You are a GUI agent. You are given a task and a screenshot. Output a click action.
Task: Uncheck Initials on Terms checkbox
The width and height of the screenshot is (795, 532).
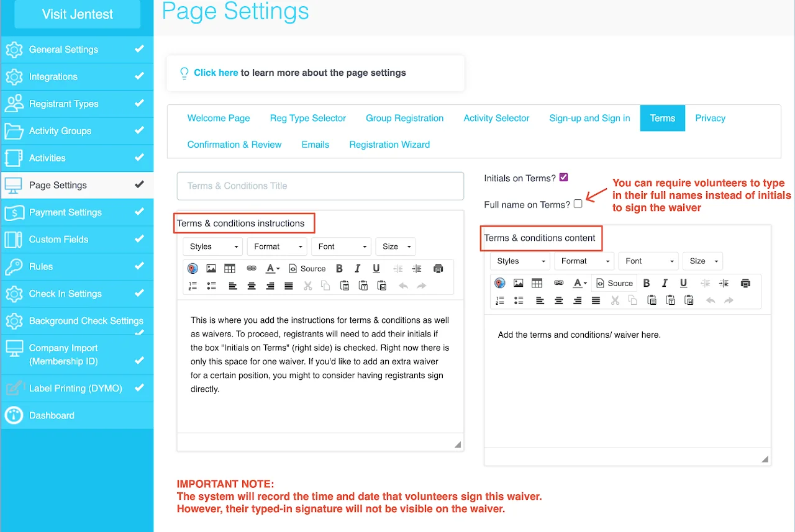tap(564, 178)
